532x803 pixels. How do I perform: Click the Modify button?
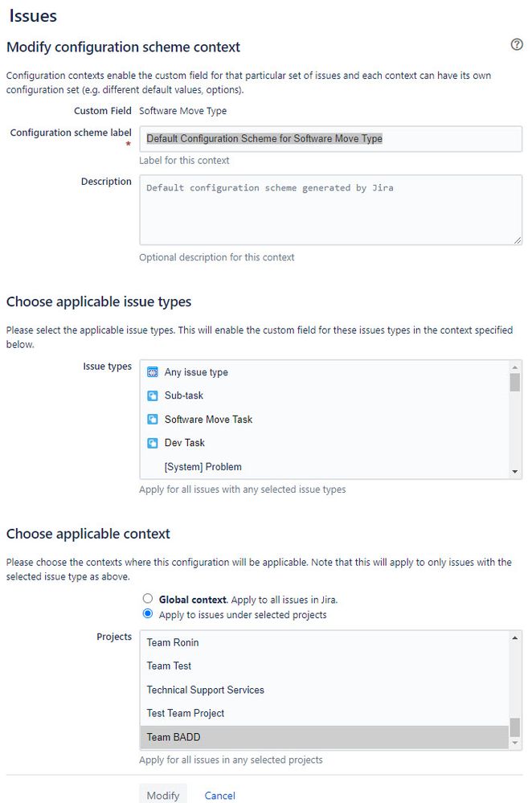tap(163, 795)
